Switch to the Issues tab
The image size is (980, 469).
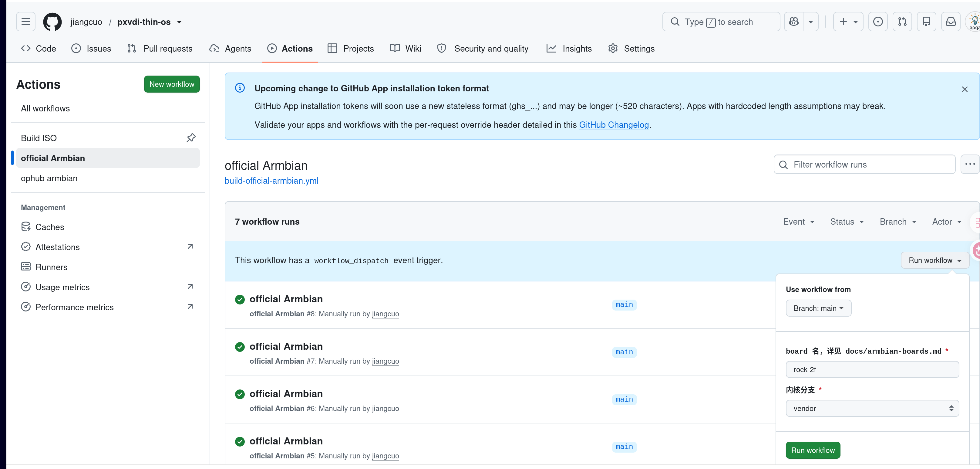pos(91,48)
